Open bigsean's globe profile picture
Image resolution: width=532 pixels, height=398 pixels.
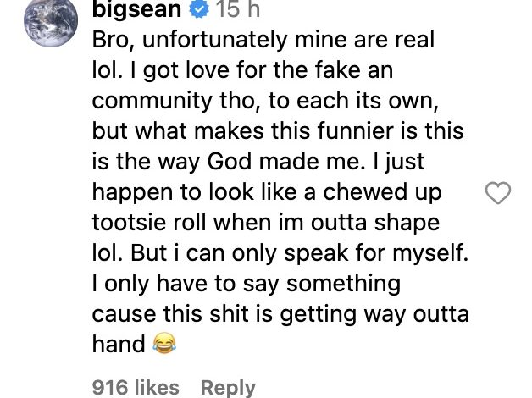tap(50, 21)
